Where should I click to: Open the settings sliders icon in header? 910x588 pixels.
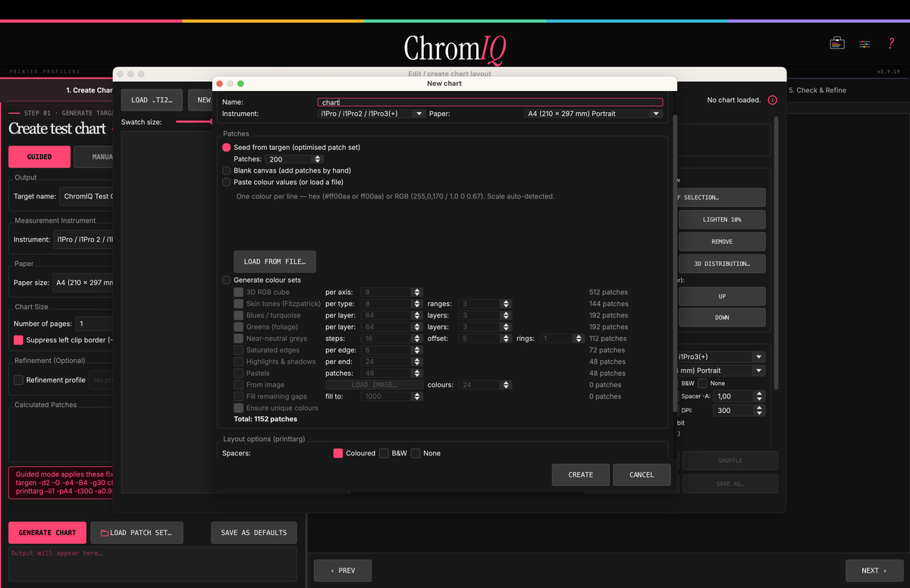(864, 44)
